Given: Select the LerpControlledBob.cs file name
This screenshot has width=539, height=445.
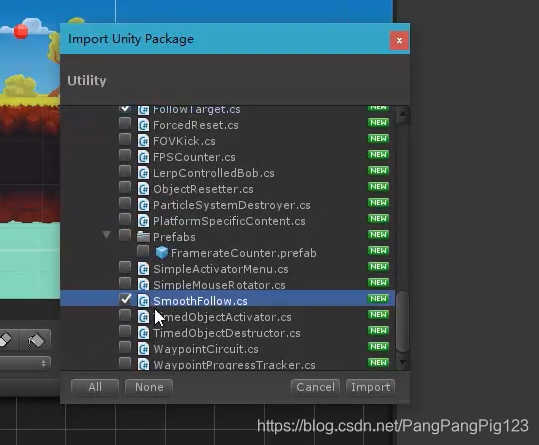Looking at the screenshot, I should 214,173.
